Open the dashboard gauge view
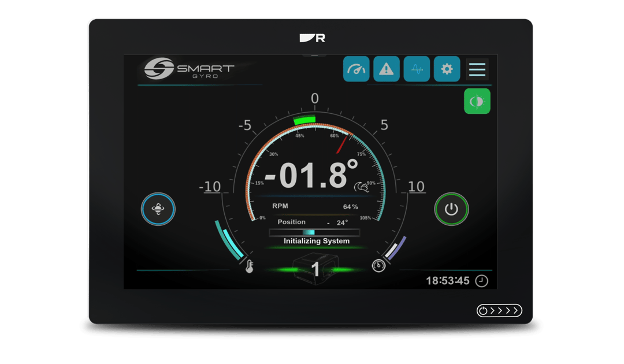 tap(356, 69)
